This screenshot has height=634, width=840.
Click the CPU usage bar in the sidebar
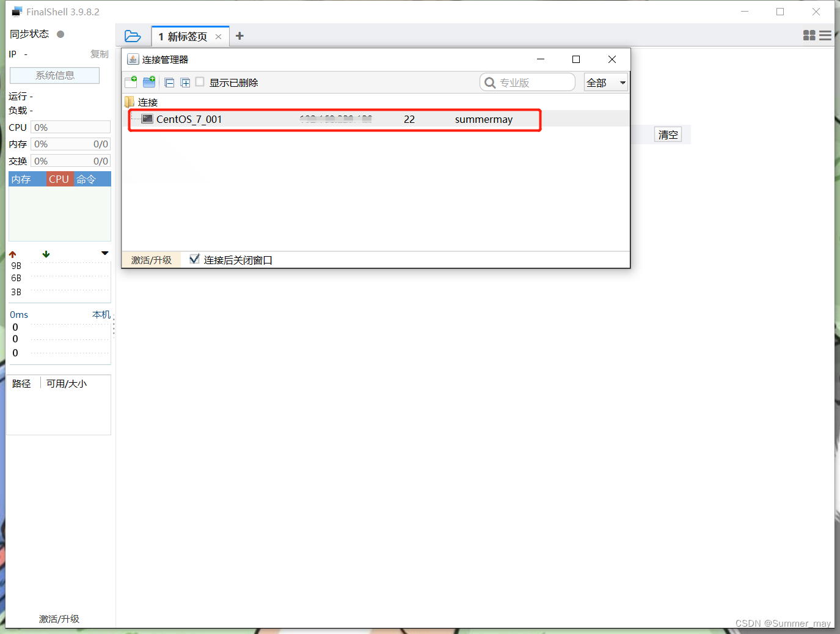(70, 127)
